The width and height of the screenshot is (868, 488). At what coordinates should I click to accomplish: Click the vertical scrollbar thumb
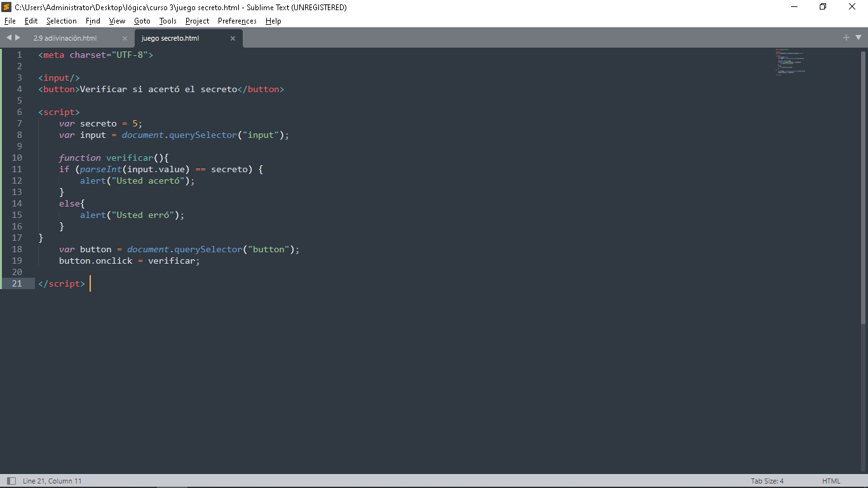[x=864, y=187]
